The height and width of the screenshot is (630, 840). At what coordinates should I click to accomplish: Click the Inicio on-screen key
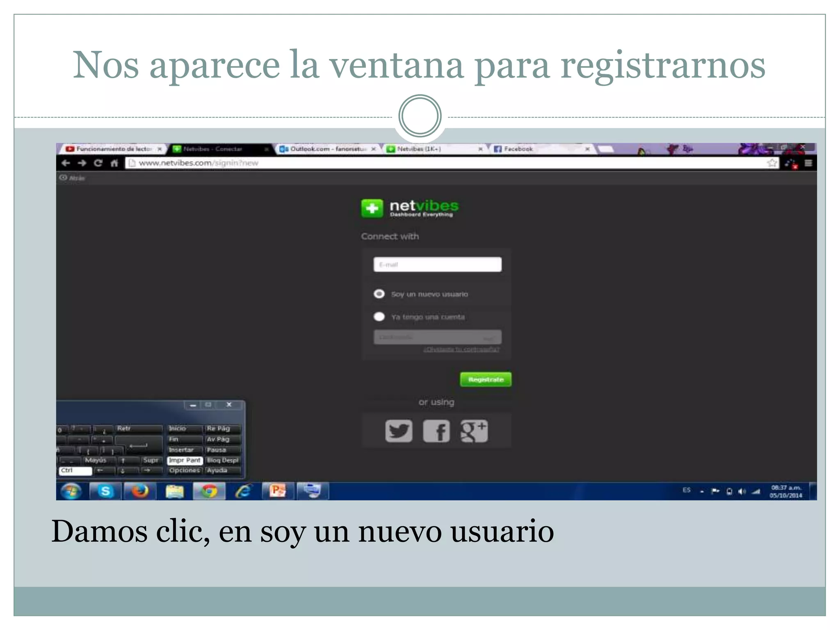tap(185, 428)
